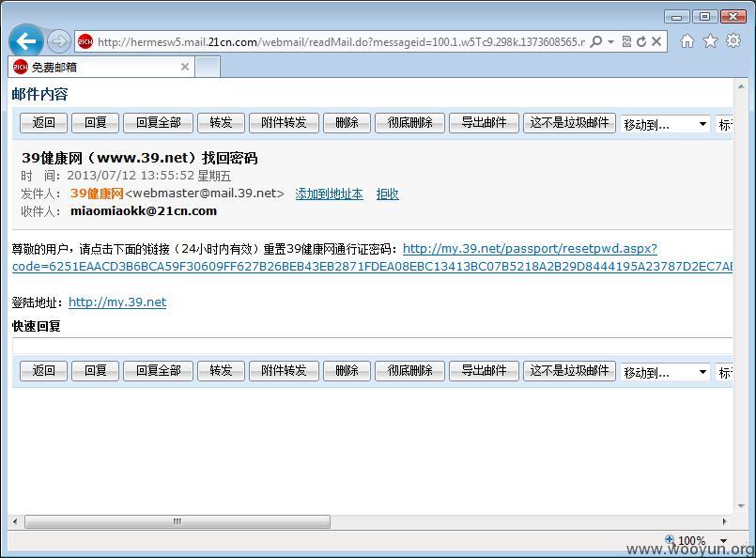Click the bottom 彻底删除 button
Viewport: 756px width, 558px height.
[409, 370]
